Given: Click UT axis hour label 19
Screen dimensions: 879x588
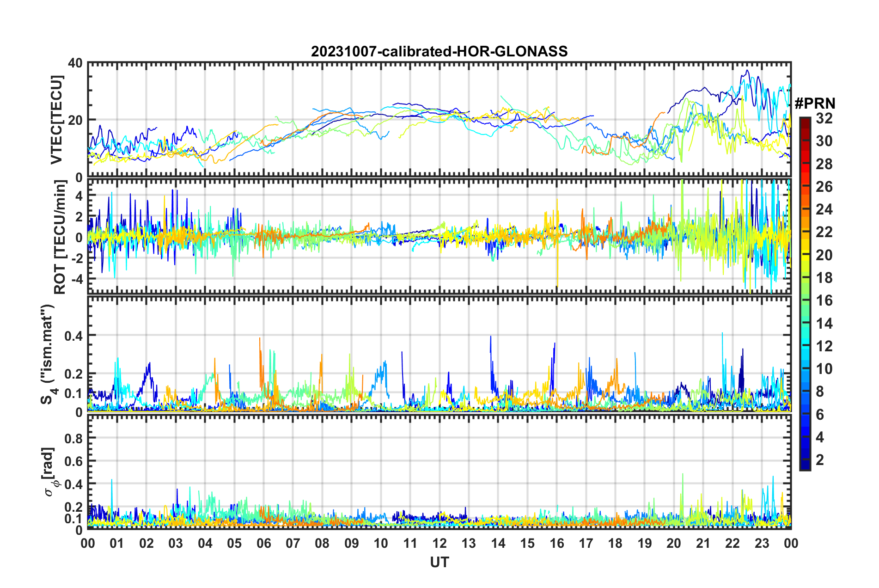Looking at the screenshot, I should (x=645, y=543).
